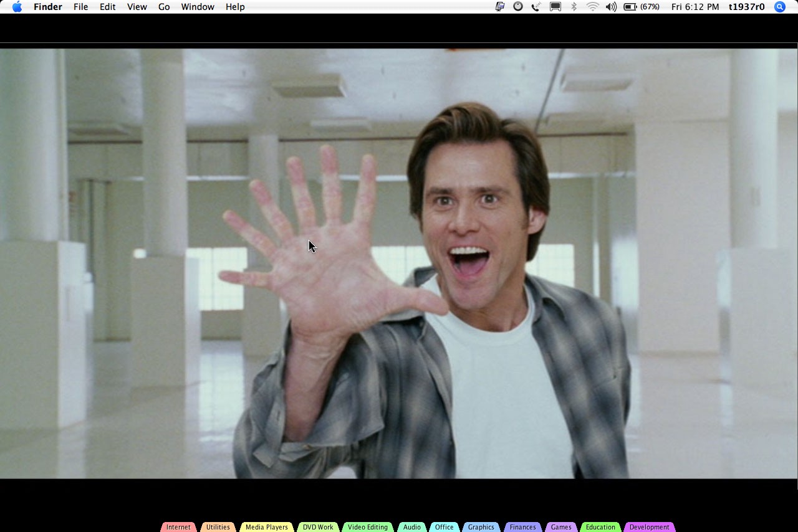The image size is (798, 532).
Task: Open the Development dock tab
Action: [650, 527]
